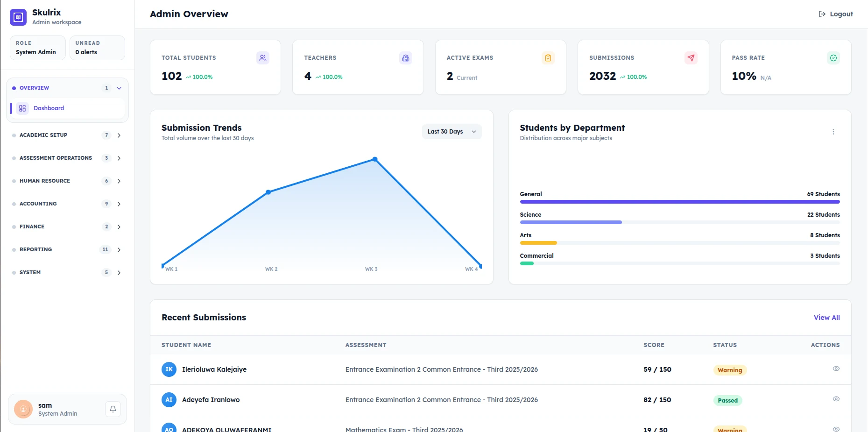Click the Skulrix logo icon

point(18,17)
